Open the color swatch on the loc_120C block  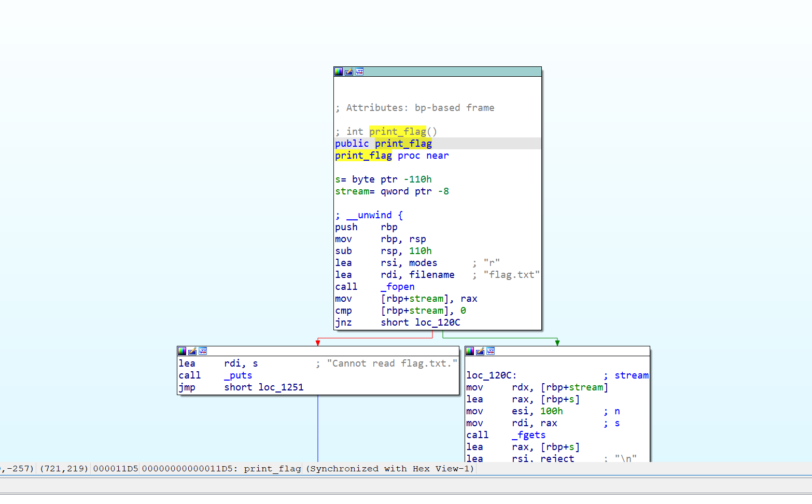tap(471, 351)
